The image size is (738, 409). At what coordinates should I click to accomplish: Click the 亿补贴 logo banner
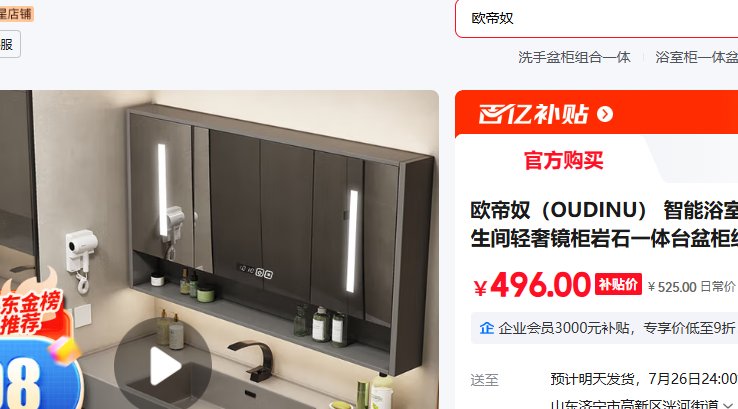pos(533,114)
